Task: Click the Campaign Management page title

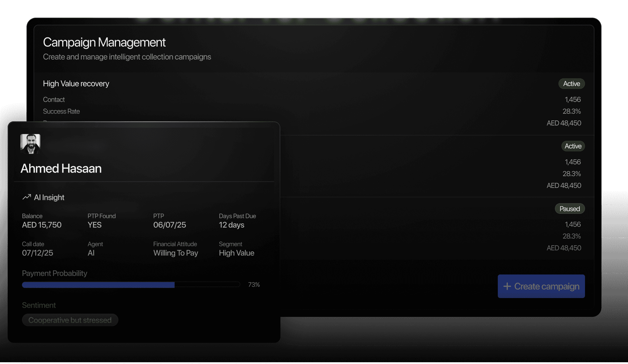Action: point(104,42)
